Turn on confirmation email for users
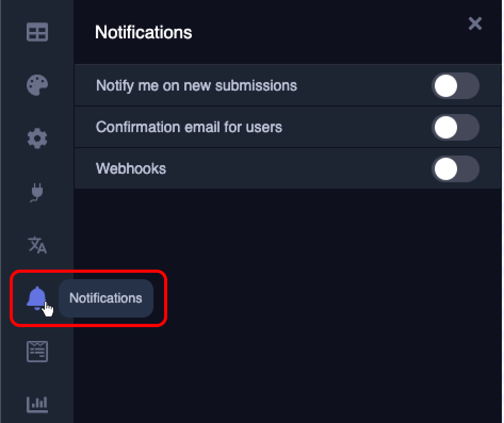The image size is (504, 423). tap(456, 127)
